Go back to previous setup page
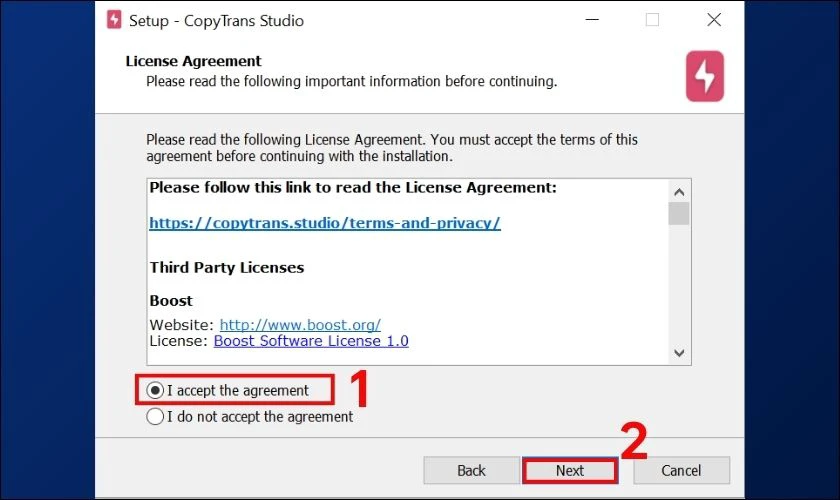The image size is (840, 500). click(x=471, y=471)
